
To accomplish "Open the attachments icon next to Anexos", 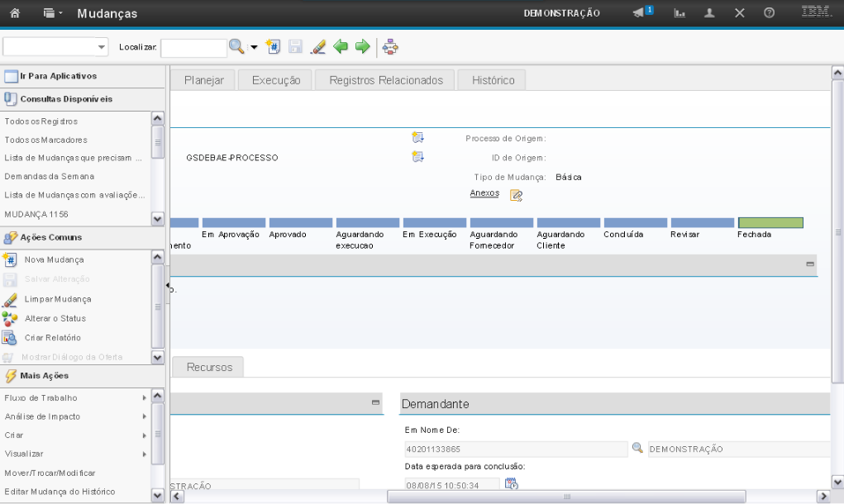I will coord(517,196).
